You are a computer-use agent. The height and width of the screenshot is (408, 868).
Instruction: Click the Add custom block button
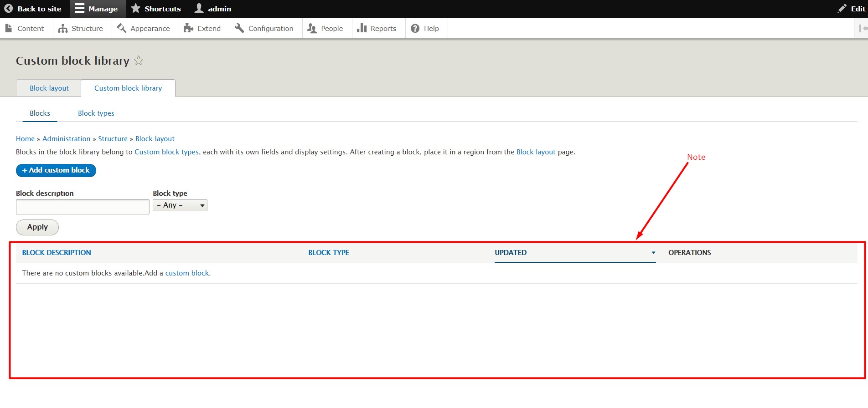click(56, 170)
